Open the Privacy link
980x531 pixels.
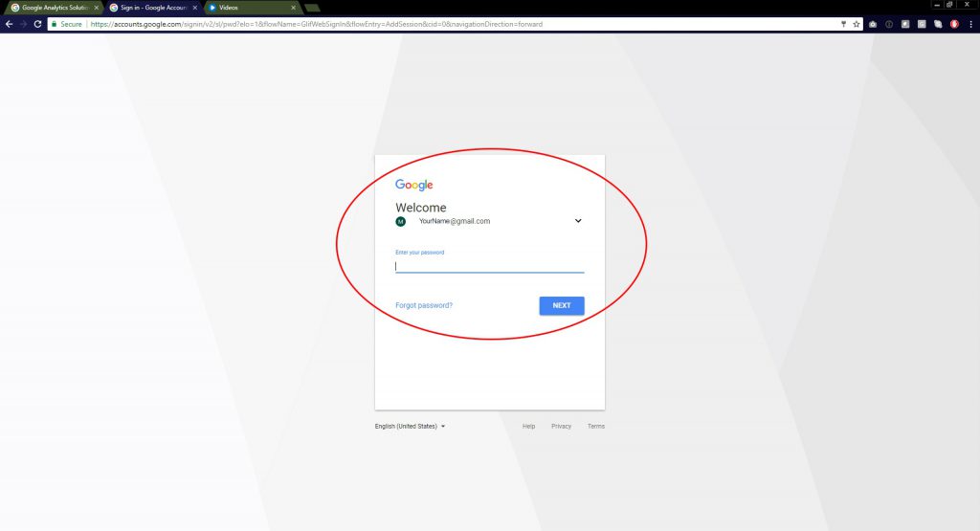tap(561, 426)
